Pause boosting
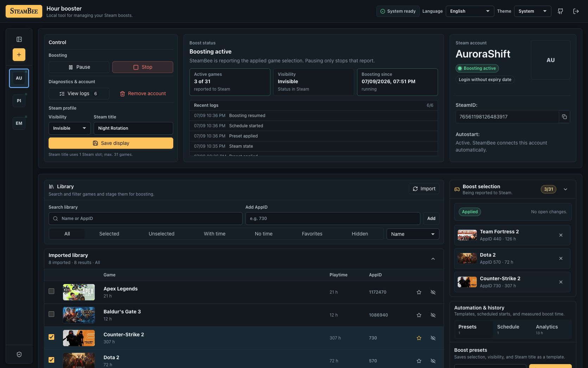The height and width of the screenshot is (368, 588). pyautogui.click(x=79, y=67)
